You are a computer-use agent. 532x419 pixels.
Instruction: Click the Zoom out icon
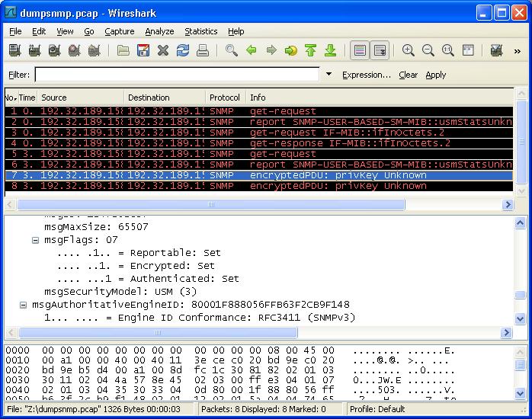(x=428, y=51)
